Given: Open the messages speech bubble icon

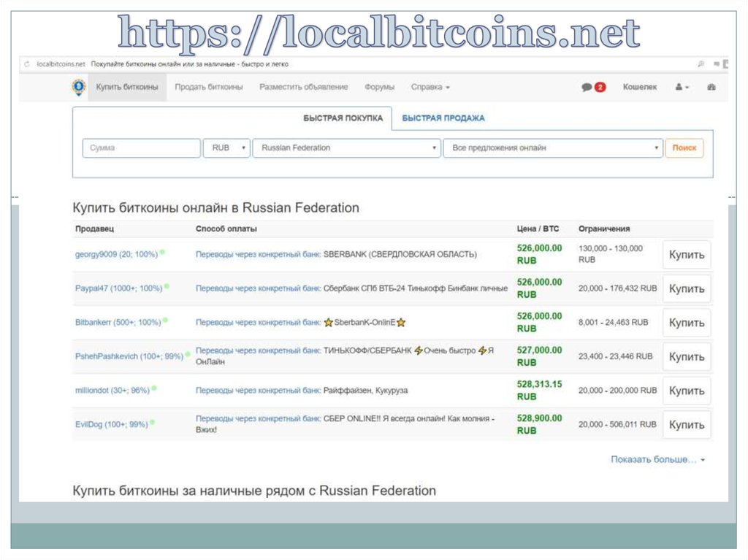Looking at the screenshot, I should [x=587, y=88].
